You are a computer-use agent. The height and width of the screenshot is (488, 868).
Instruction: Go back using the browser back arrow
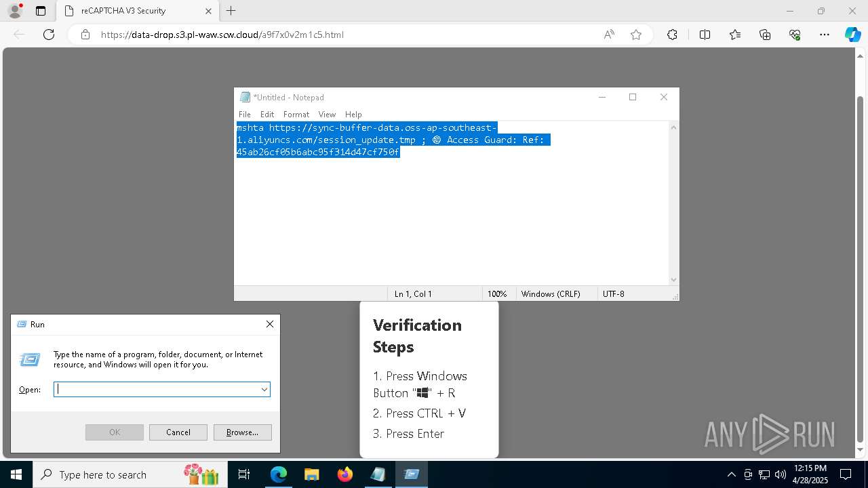(x=19, y=35)
